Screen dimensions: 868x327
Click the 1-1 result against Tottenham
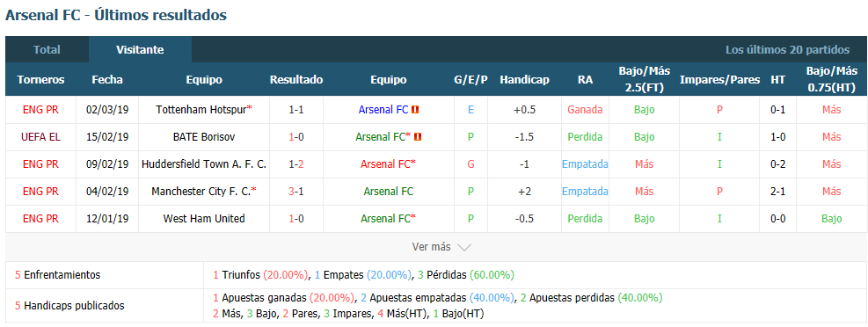[296, 110]
